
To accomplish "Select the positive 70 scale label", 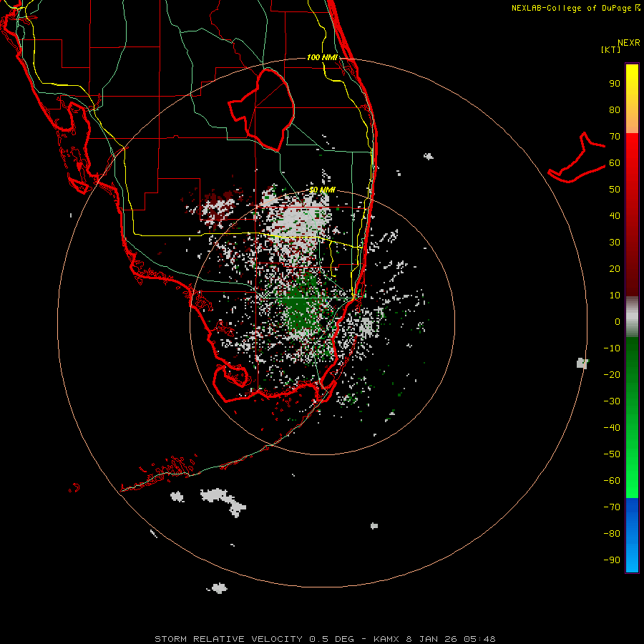I will (x=615, y=137).
